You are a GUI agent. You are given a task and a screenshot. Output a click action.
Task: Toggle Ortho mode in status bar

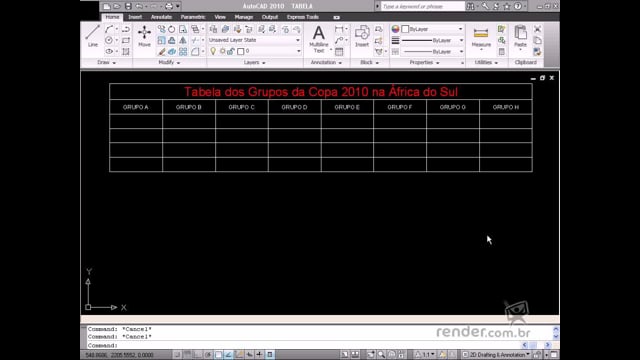[x=198, y=354]
